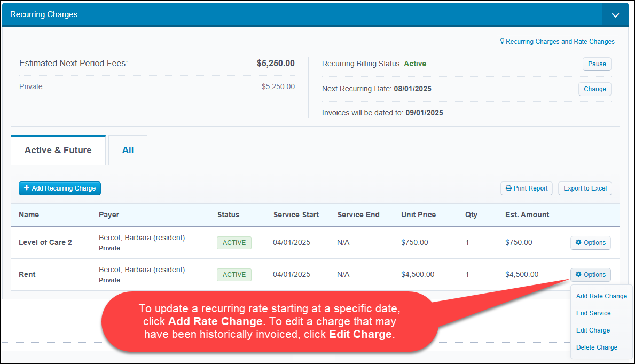Select Edit Charge from menu
The width and height of the screenshot is (635, 364).
[x=593, y=330]
